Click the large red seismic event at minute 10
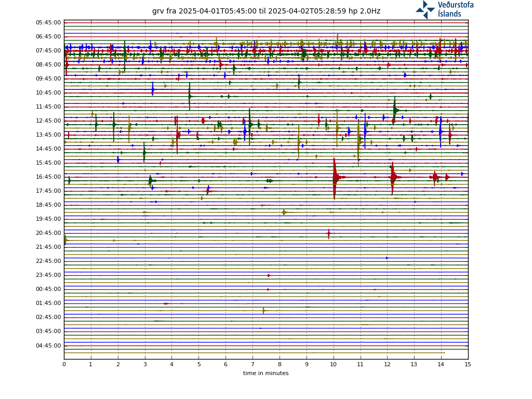532x399 pixels. click(x=335, y=178)
